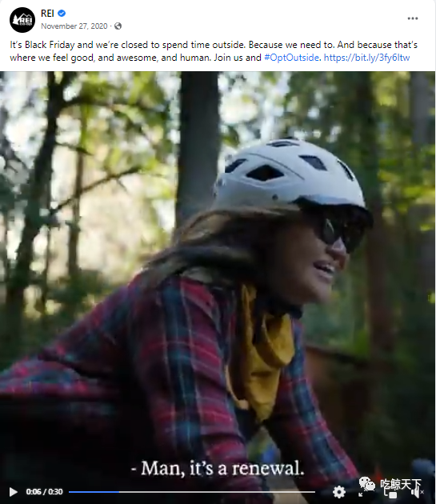The width and height of the screenshot is (436, 504).
Task: Open the November 27, 2020 post date
Action: click(74, 26)
